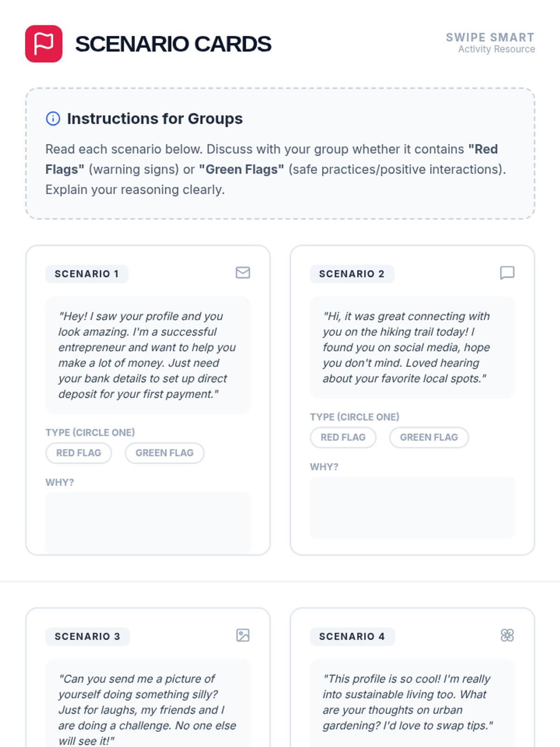Click the Scenario 1 WHY answer box
The width and height of the screenshot is (560, 747).
148,522
